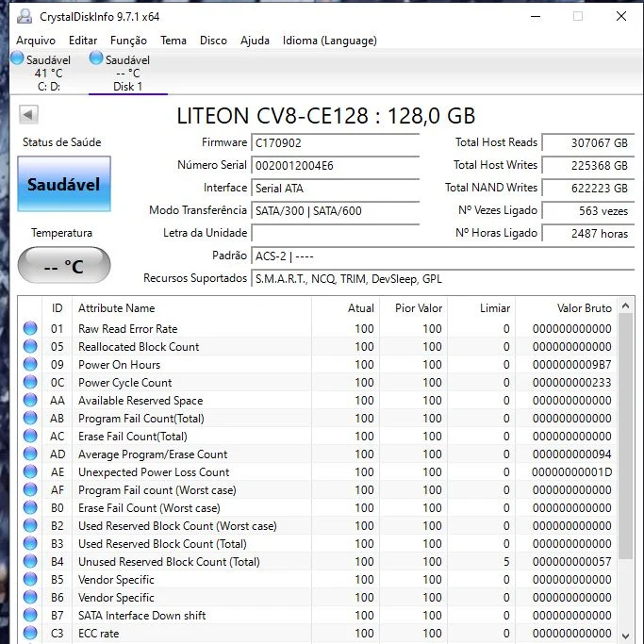Screen dimensions: 644x644
Task: Click the Valor Bruto column header
Action: click(566, 308)
